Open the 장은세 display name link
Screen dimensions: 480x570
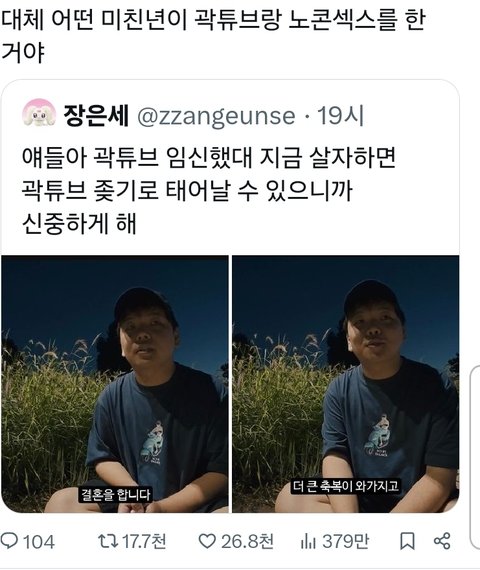click(x=96, y=116)
